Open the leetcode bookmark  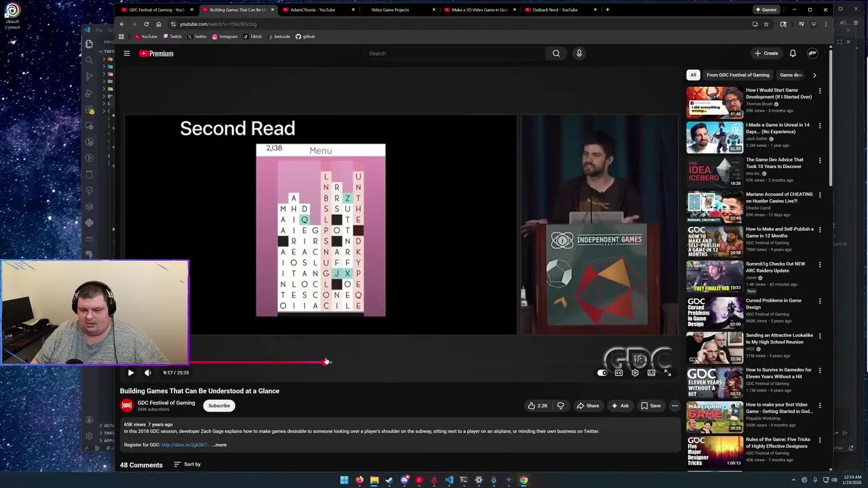(278, 37)
